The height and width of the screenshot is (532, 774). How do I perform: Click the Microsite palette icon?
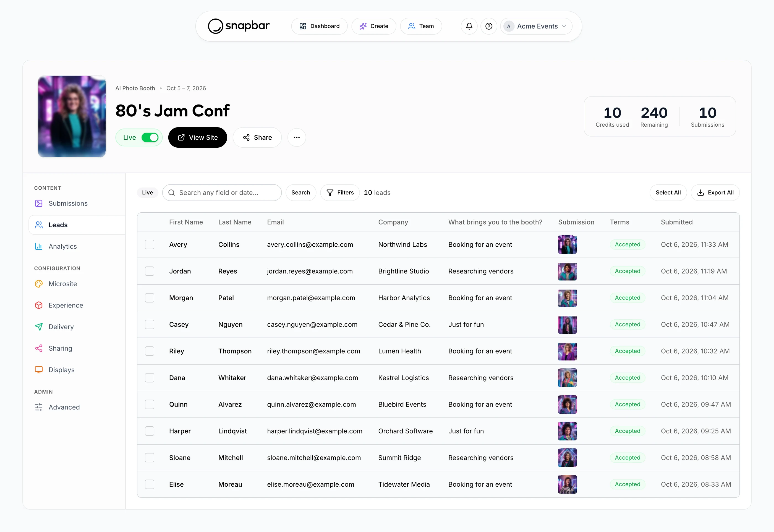coord(39,284)
